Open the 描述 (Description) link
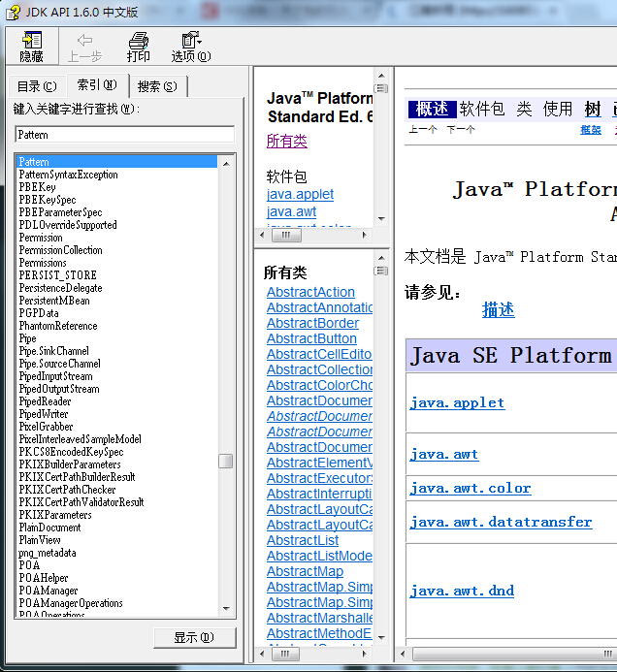This screenshot has width=617, height=672. (499, 310)
